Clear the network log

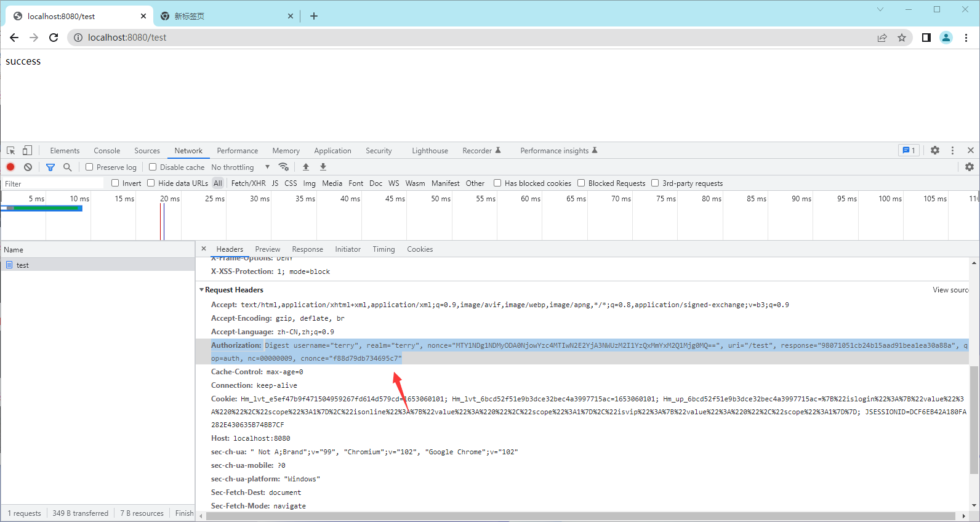point(28,167)
